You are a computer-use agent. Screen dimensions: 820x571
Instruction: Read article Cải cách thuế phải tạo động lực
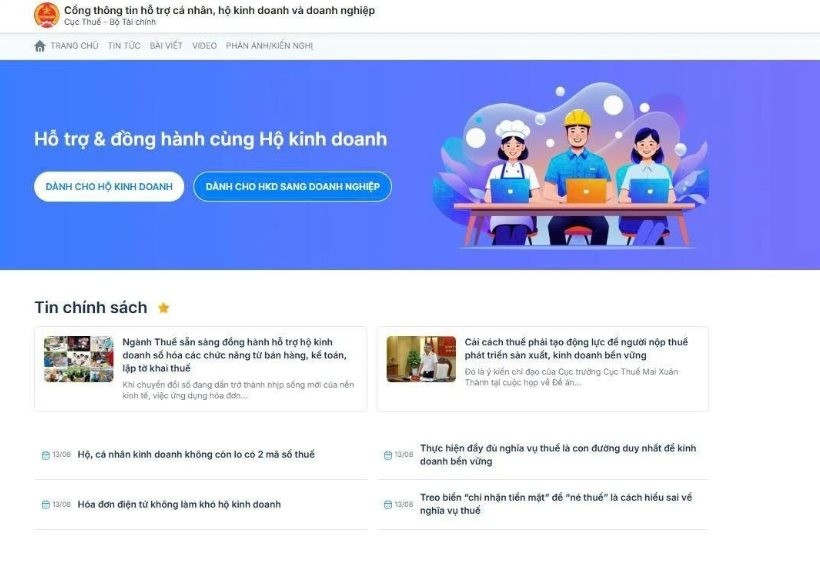576,349
